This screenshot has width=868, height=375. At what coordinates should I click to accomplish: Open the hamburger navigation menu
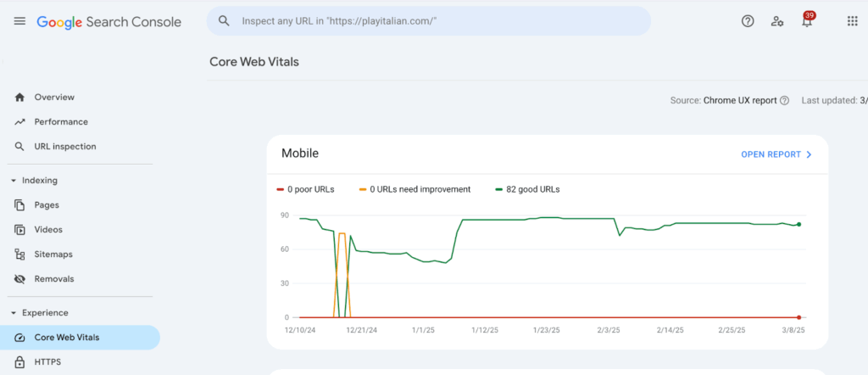[x=19, y=21]
